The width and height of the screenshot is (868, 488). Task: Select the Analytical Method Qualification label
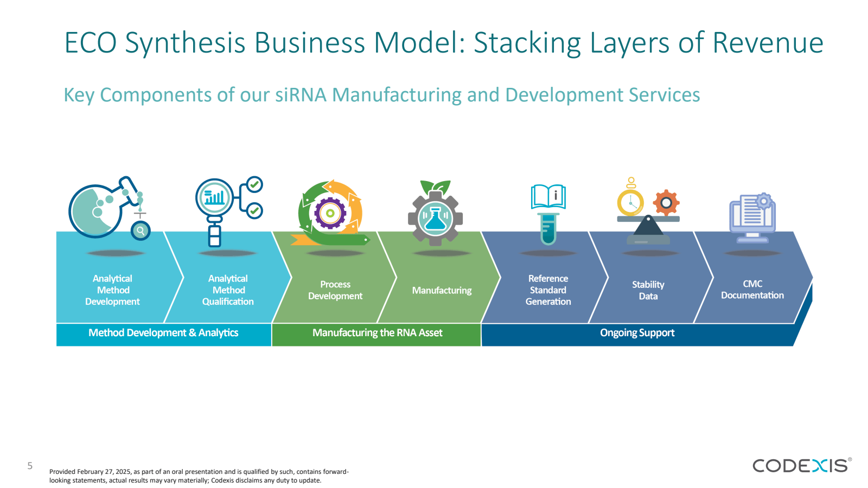[x=228, y=290]
